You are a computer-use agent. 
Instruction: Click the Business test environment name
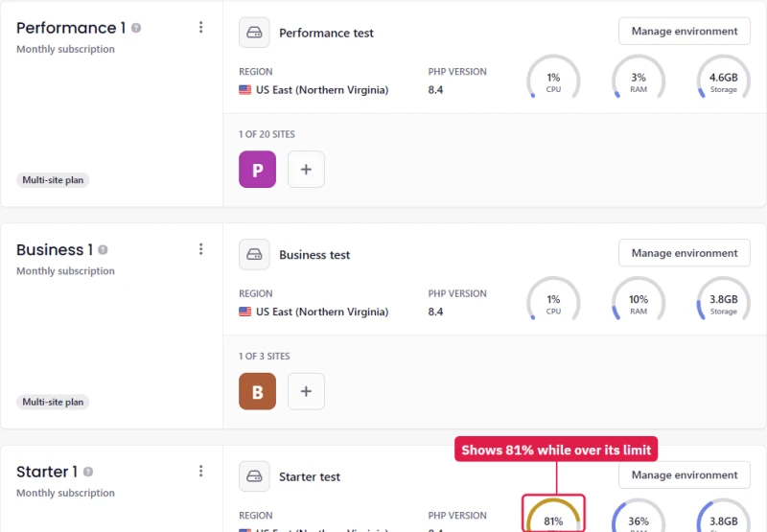[314, 255]
